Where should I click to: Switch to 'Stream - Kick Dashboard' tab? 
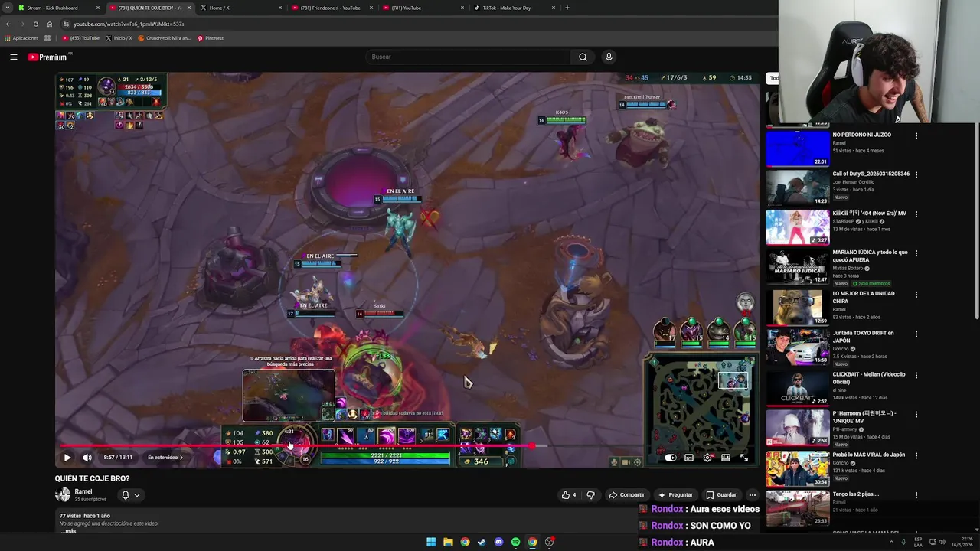point(60,8)
